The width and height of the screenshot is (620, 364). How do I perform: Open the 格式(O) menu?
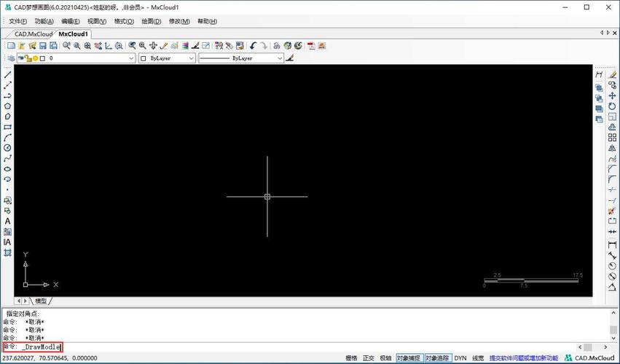[124, 21]
